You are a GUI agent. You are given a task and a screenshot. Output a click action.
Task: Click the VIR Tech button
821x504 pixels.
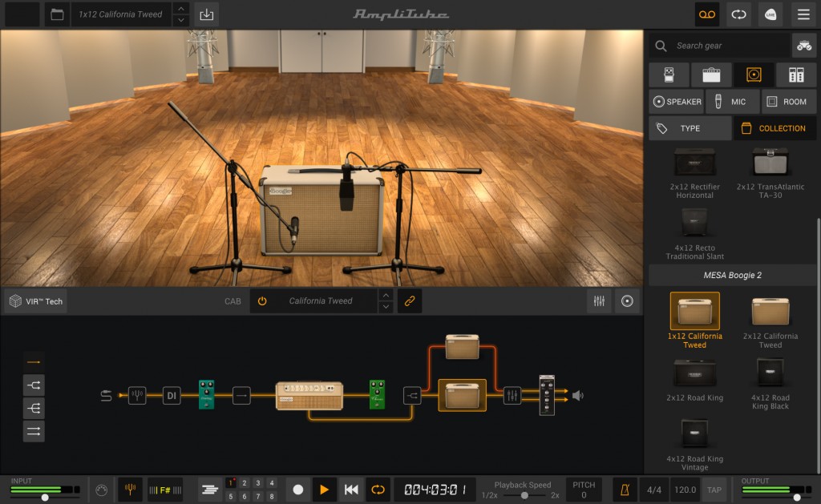click(x=35, y=301)
